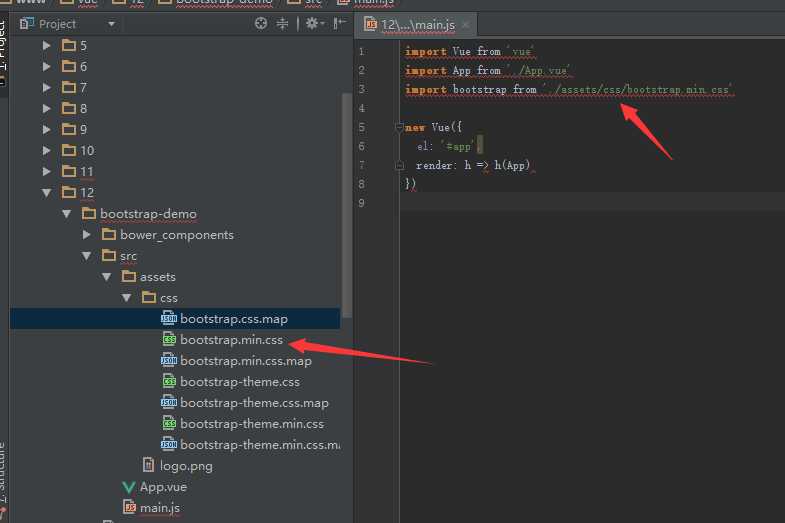Click the folder icon of bower_components
The image size is (785, 523).
109,234
